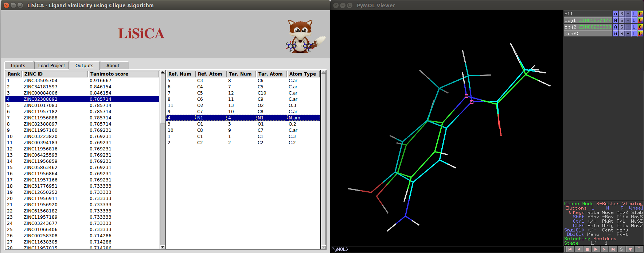This screenshot has width=644, height=253.
Task: Open the Action menu for obj1
Action: click(616, 20)
